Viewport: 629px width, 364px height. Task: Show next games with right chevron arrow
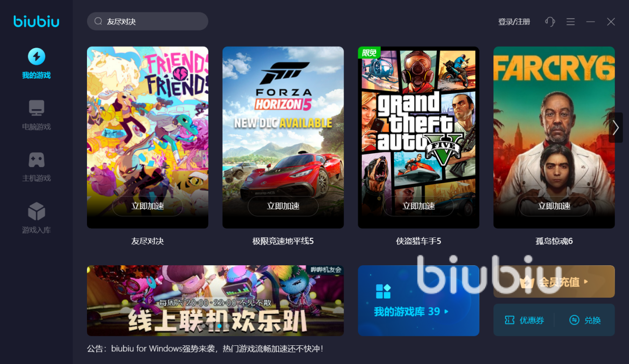coord(616,128)
